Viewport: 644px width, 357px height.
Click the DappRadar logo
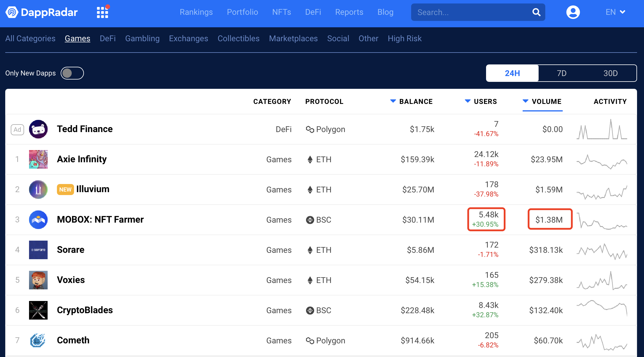point(42,12)
